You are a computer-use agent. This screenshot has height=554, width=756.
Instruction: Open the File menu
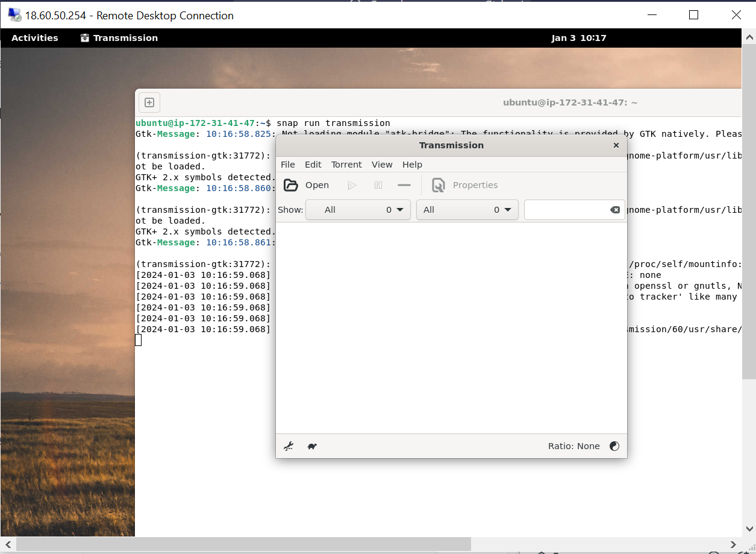click(x=287, y=164)
